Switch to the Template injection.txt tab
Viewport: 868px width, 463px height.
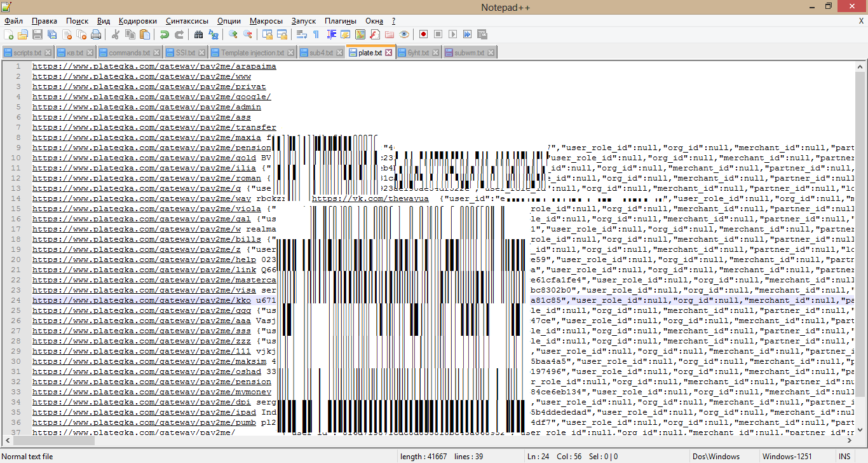click(252, 53)
